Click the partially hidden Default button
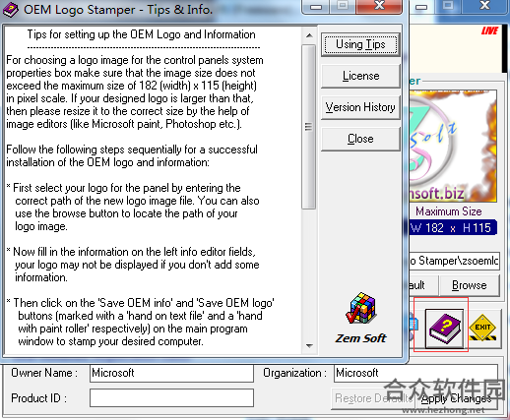Viewport: 510px width, 420px height. coord(423,285)
